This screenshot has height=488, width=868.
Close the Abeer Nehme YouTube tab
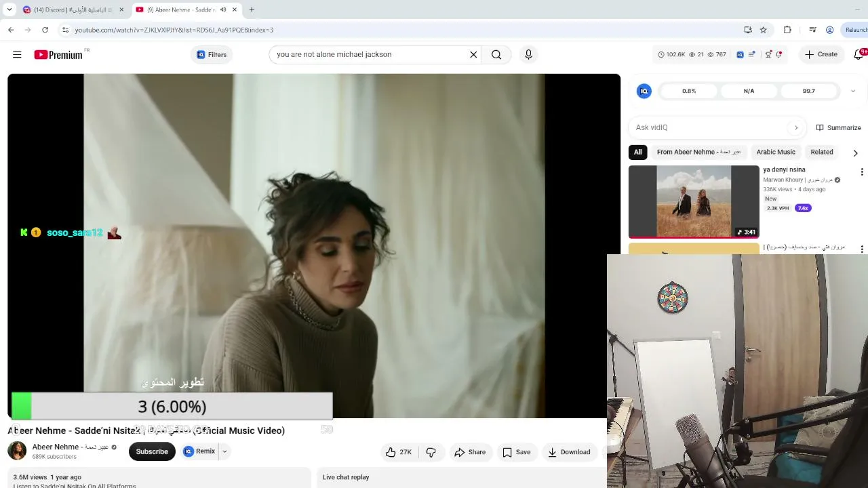(235, 9)
